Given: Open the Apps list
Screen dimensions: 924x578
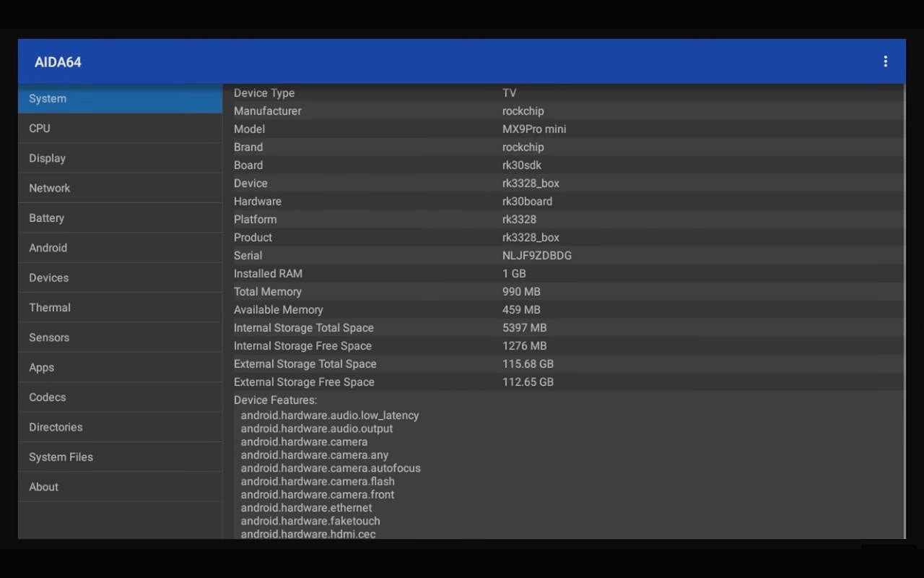Looking at the screenshot, I should pyautogui.click(x=120, y=367).
